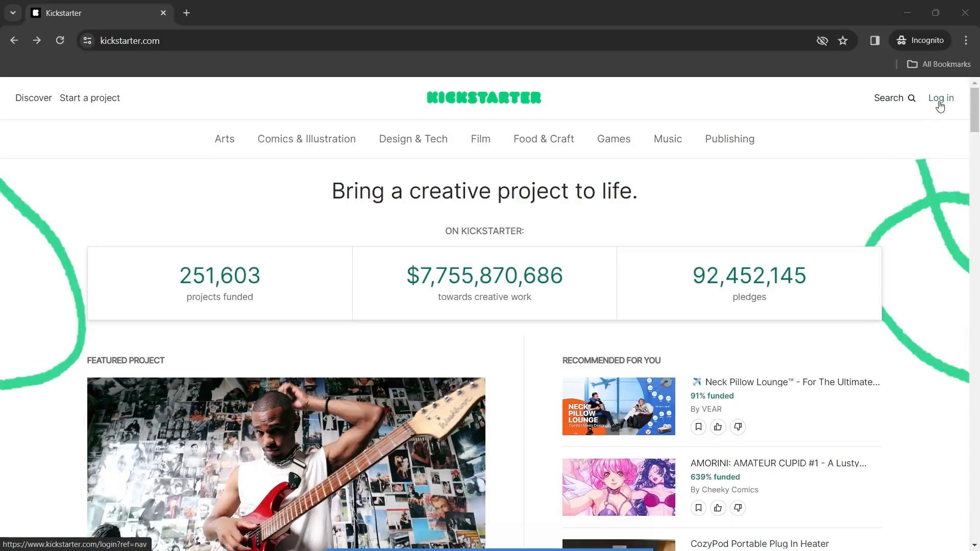Screen dimensions: 980x551
Task: Select the Games category tab
Action: coord(614,139)
